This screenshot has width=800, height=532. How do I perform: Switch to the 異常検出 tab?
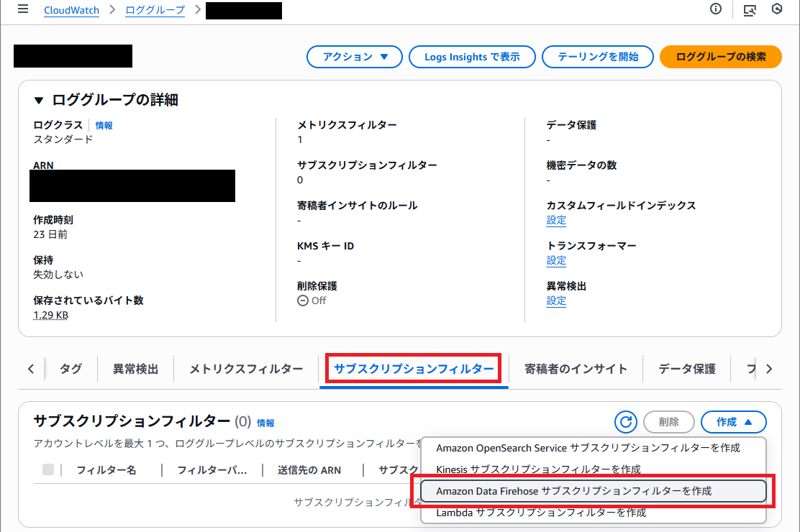(x=135, y=369)
